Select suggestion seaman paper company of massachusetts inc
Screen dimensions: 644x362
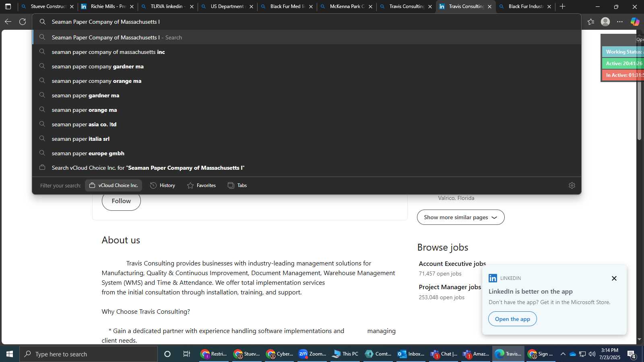[307, 52]
